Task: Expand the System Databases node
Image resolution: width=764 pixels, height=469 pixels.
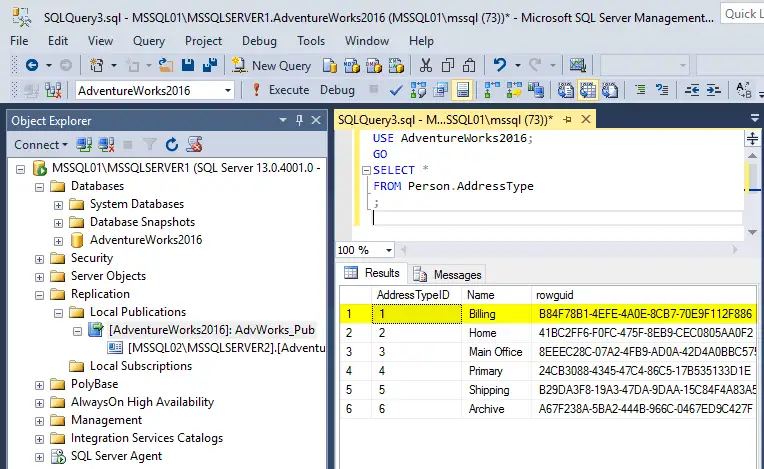Action: (58, 205)
